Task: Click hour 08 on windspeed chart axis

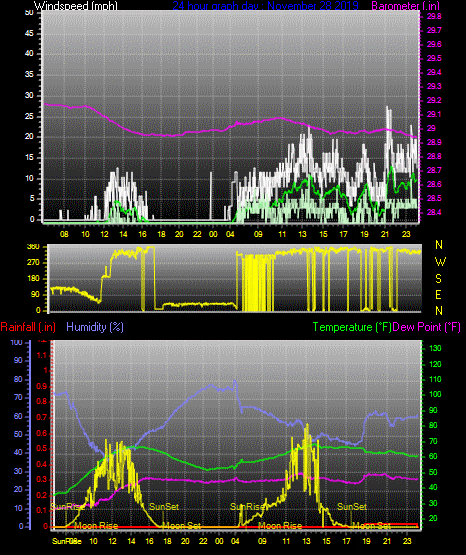Action: (64, 234)
